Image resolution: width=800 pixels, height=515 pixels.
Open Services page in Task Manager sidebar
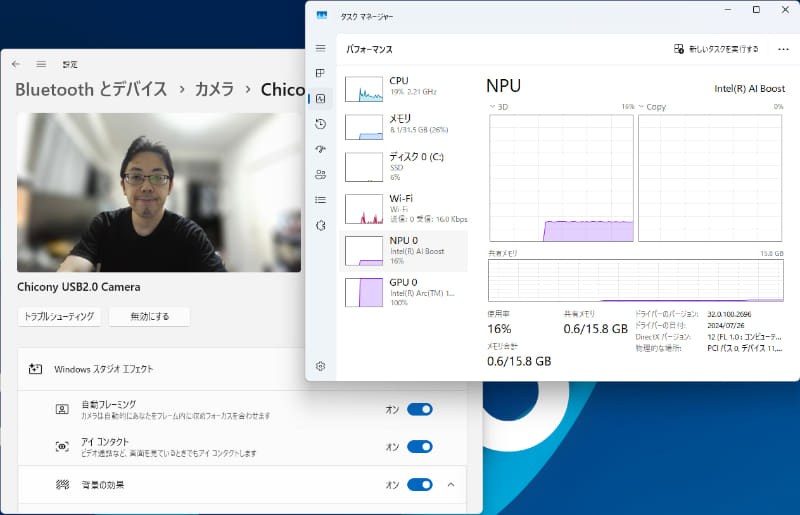320,225
